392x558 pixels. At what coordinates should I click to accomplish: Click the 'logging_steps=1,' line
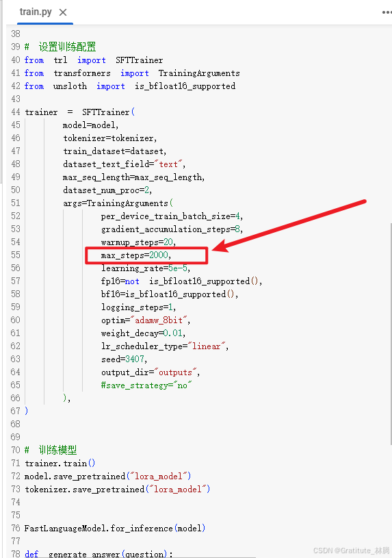point(138,307)
